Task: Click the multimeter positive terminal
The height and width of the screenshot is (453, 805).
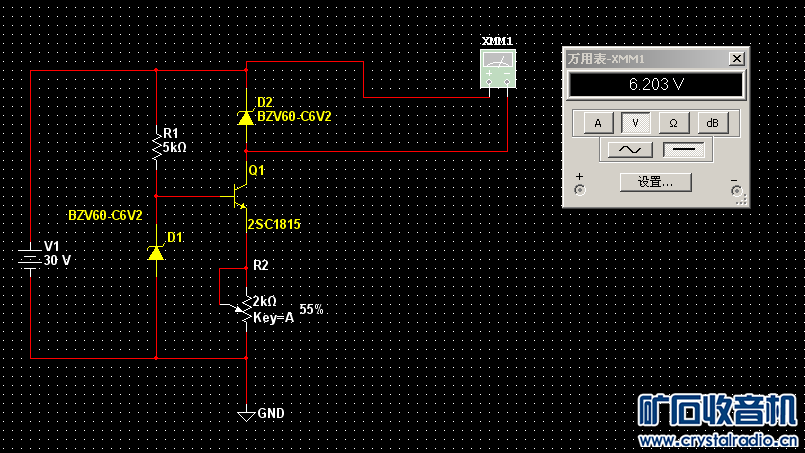Action: pos(580,190)
